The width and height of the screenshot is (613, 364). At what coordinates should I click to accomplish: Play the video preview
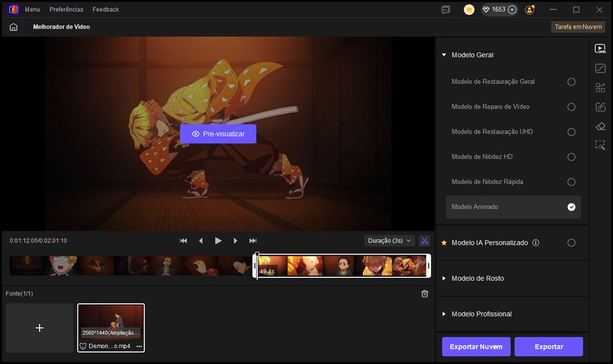[218, 241]
